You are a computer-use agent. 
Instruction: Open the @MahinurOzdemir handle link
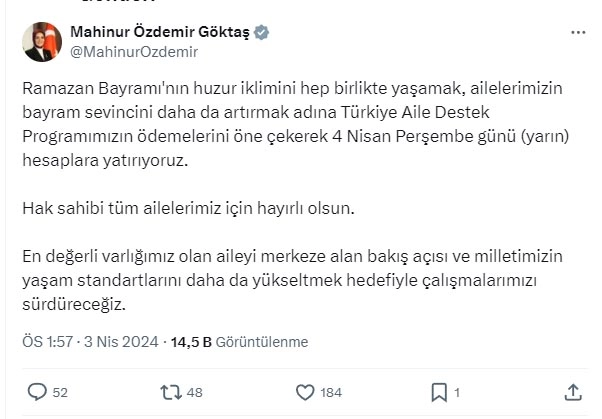(134, 52)
